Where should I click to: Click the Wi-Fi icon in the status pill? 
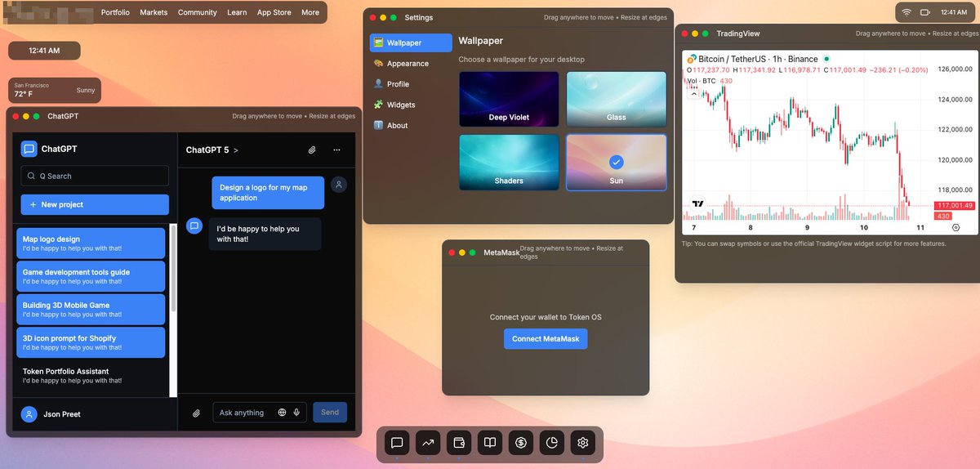pos(906,12)
